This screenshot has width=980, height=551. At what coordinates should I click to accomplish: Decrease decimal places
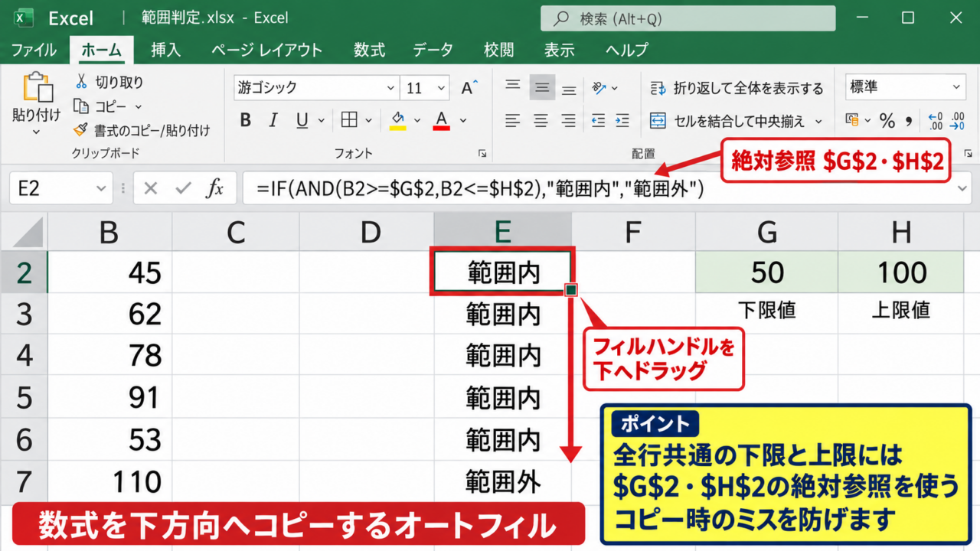click(x=957, y=121)
